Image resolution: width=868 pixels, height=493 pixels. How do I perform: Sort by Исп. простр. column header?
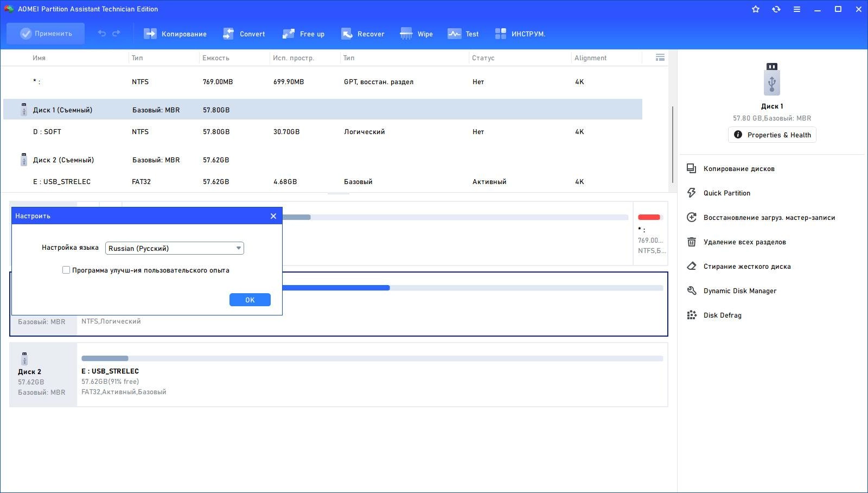[293, 58]
